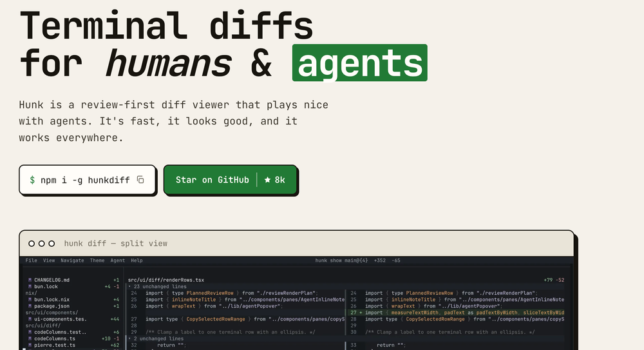644x350 pixels.
Task: Click line number 32 in the diff
Action: [x=134, y=345]
